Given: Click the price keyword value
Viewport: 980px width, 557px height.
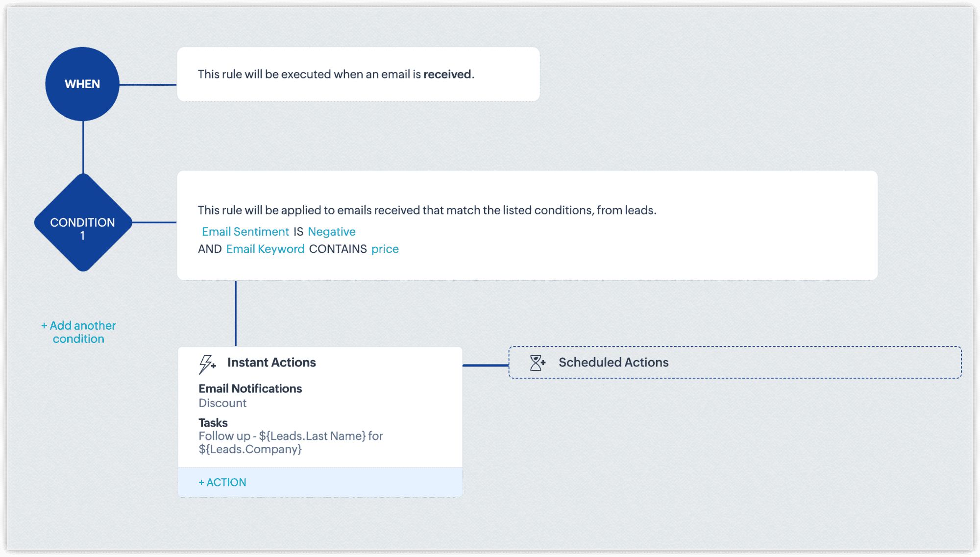Looking at the screenshot, I should [x=385, y=249].
